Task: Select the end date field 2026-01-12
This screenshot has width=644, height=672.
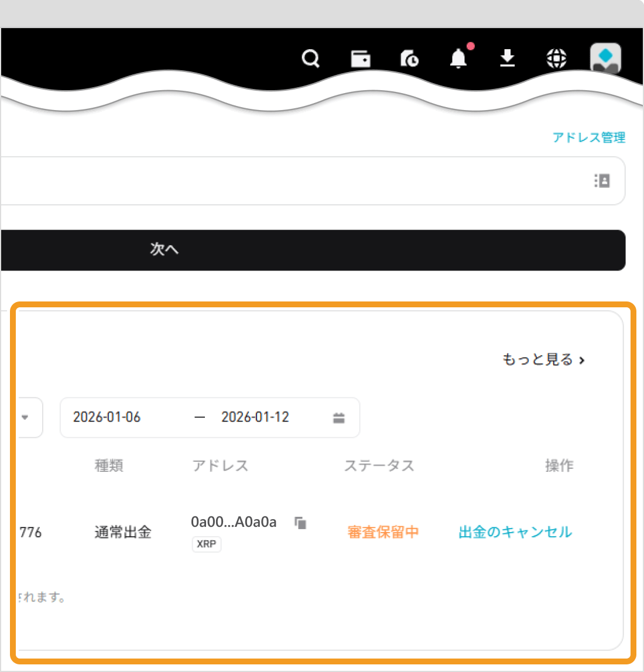Action: coord(255,417)
